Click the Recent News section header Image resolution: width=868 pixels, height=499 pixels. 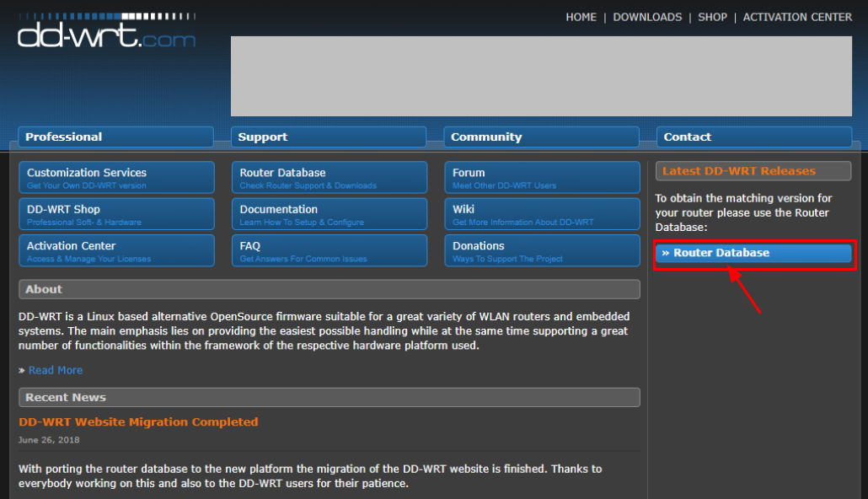click(x=330, y=397)
